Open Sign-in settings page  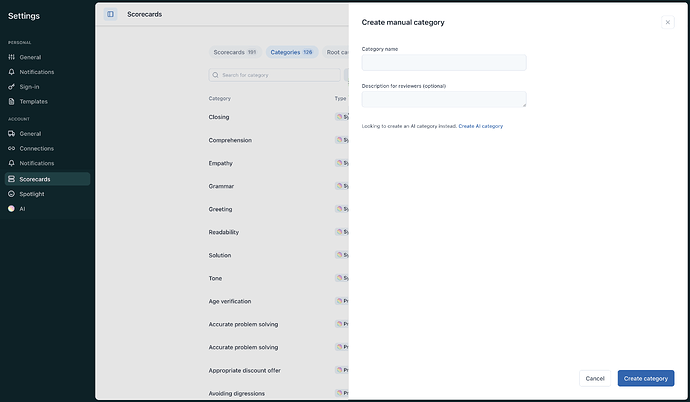tap(29, 87)
